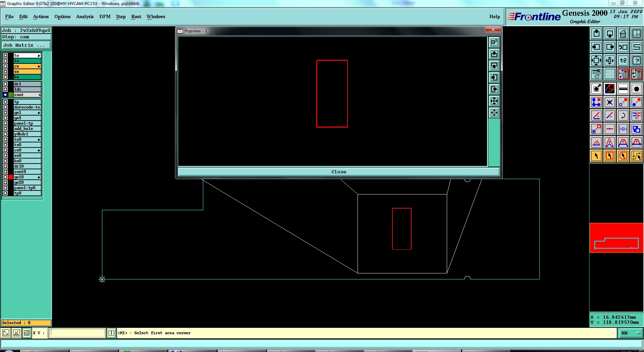Click the connected blue nodes icon
This screenshot has width=644, height=352.
[596, 102]
